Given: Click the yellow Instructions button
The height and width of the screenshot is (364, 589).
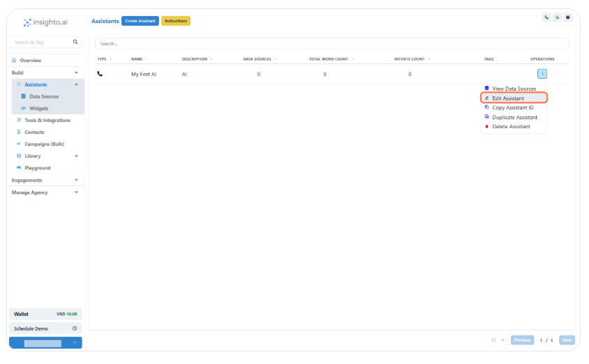Looking at the screenshot, I should click(x=176, y=21).
